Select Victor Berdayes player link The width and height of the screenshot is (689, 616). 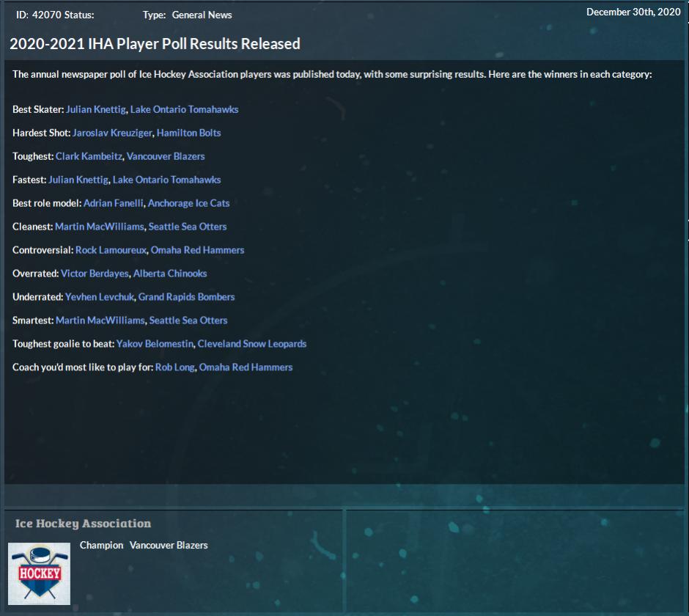point(95,274)
